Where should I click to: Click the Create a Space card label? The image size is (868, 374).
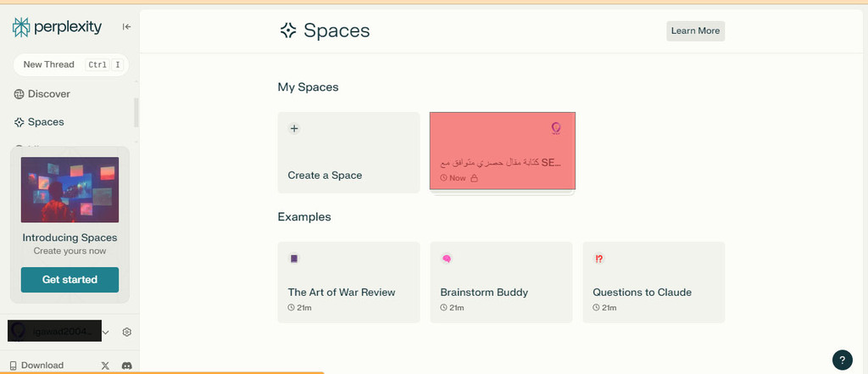click(325, 175)
